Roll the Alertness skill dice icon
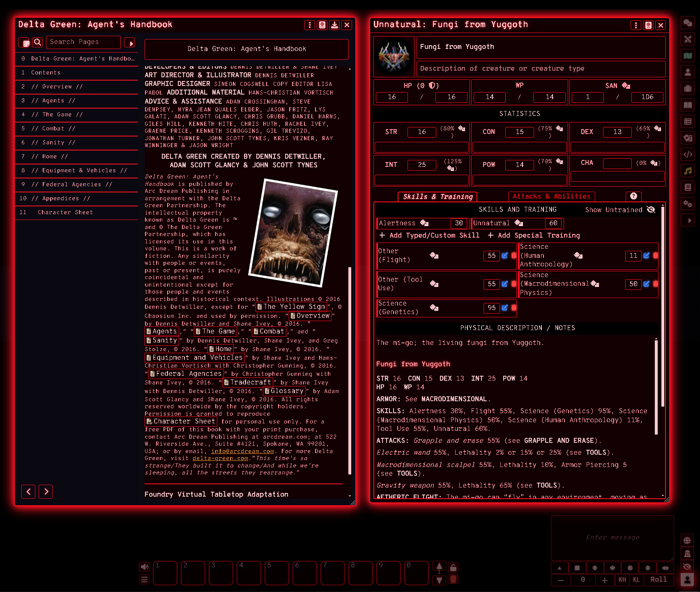This screenshot has width=700, height=592. [x=424, y=223]
